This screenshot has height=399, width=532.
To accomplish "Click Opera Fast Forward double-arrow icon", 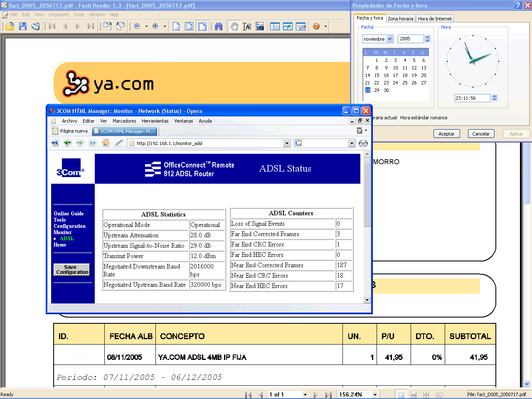I will click(x=93, y=143).
